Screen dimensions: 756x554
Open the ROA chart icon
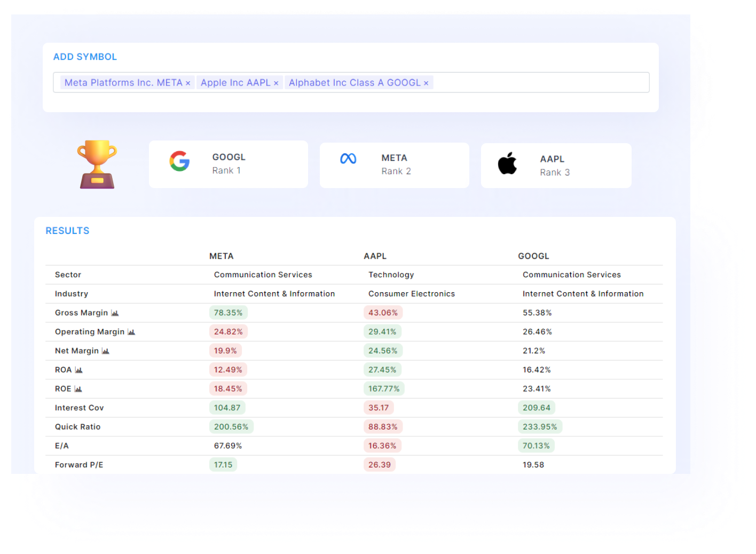(78, 370)
